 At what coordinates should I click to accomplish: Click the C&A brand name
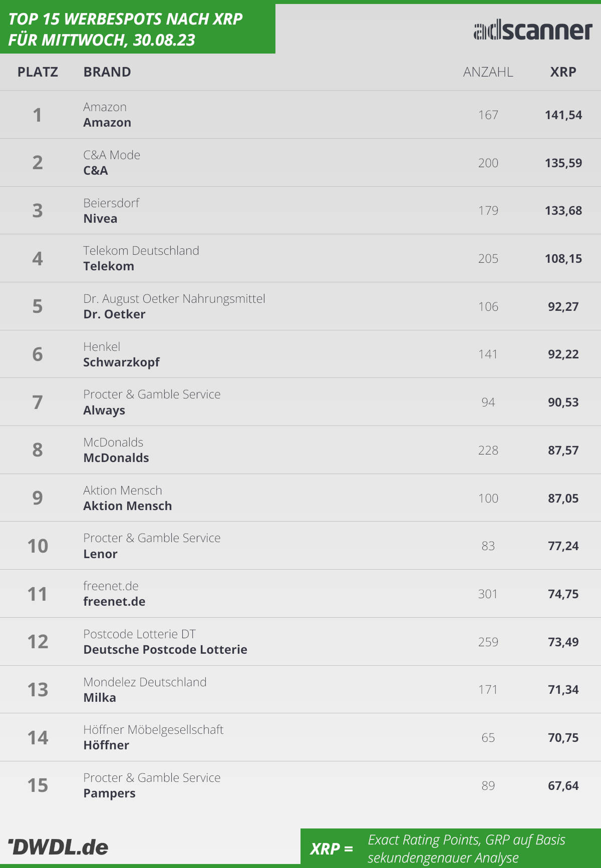click(x=96, y=171)
